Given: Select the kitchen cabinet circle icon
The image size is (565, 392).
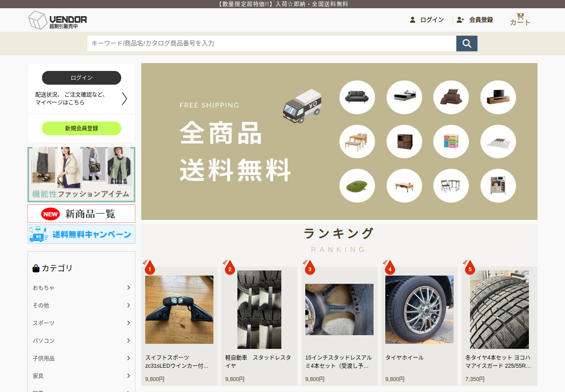Looking at the screenshot, I should coord(498,186).
